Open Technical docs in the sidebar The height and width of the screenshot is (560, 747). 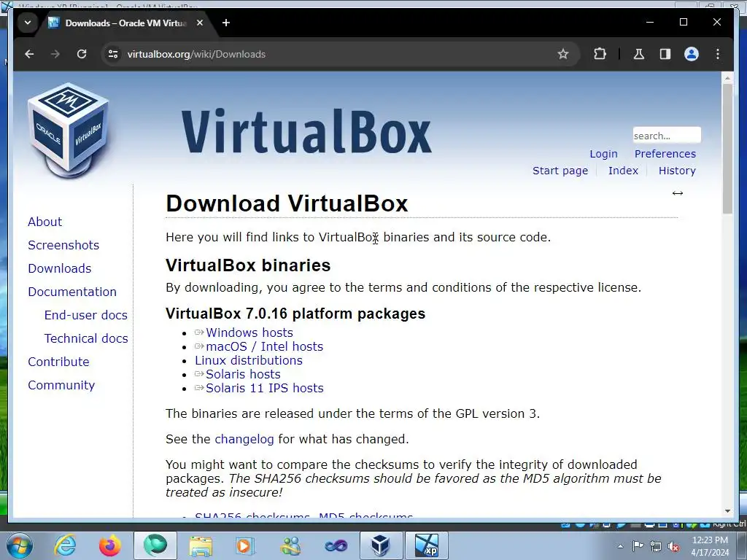pyautogui.click(x=86, y=338)
